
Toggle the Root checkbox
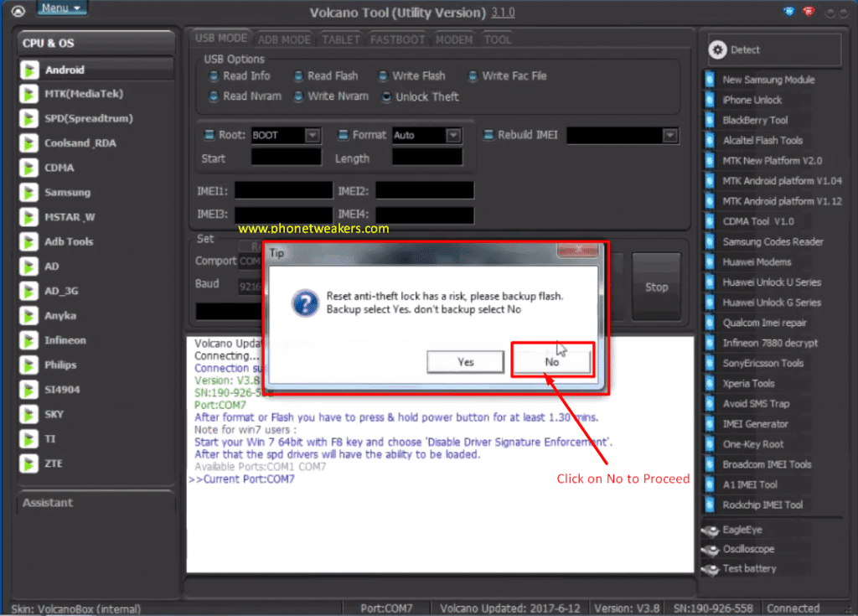click(209, 135)
